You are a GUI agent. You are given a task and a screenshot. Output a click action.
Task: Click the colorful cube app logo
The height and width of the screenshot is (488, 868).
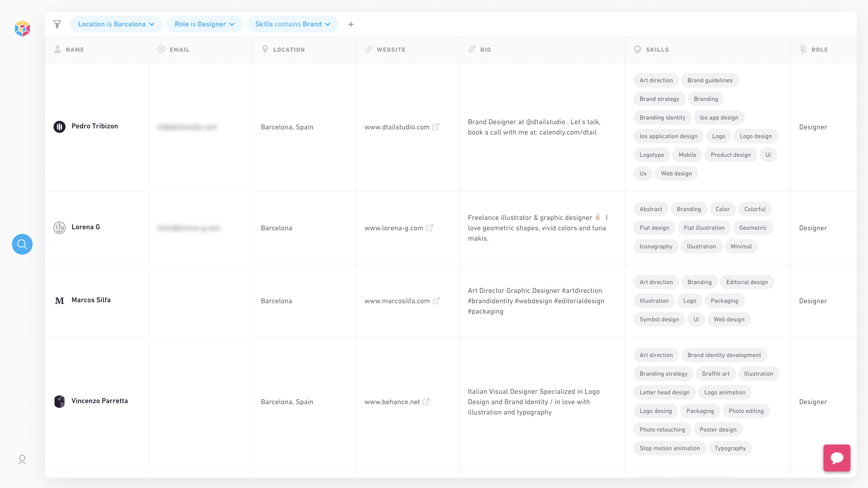[x=22, y=28]
